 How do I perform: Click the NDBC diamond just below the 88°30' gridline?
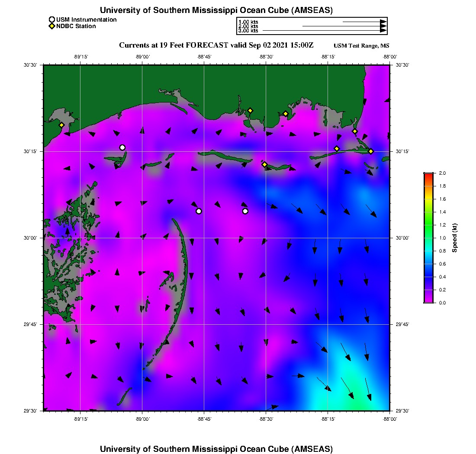pos(265,164)
